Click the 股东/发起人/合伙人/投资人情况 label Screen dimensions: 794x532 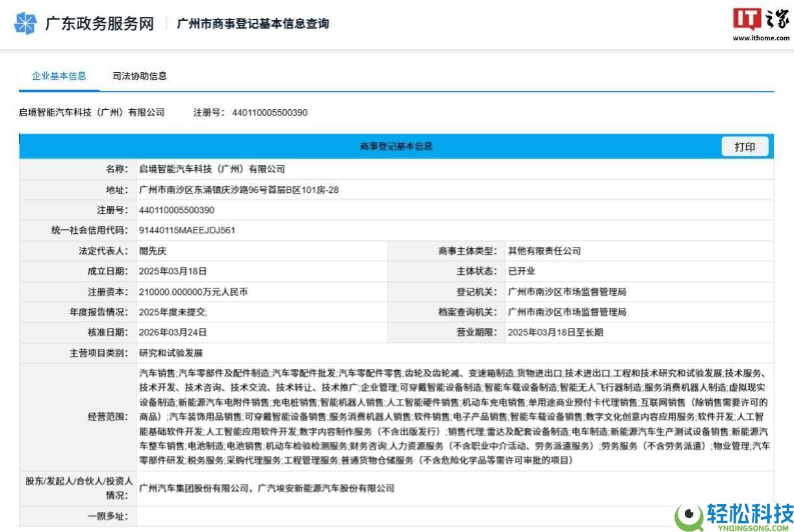pyautogui.click(x=79, y=488)
